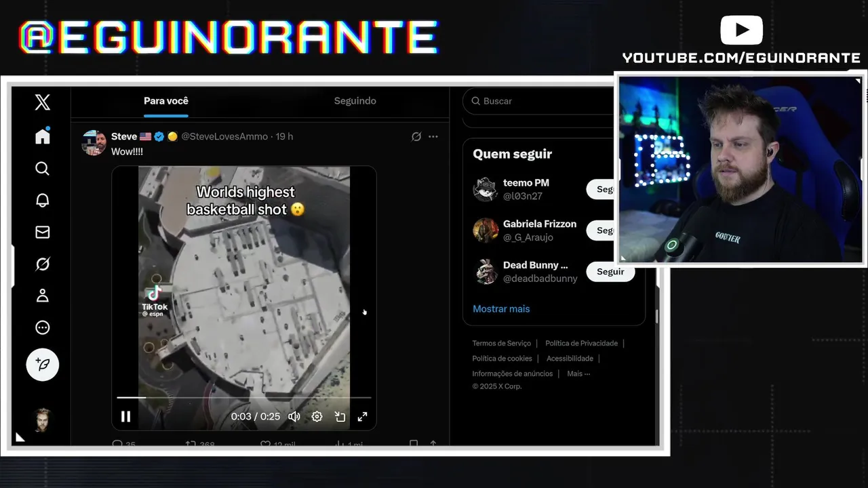Follow teemo PM with Seguir button
The width and height of the screenshot is (868, 488).
[601, 189]
